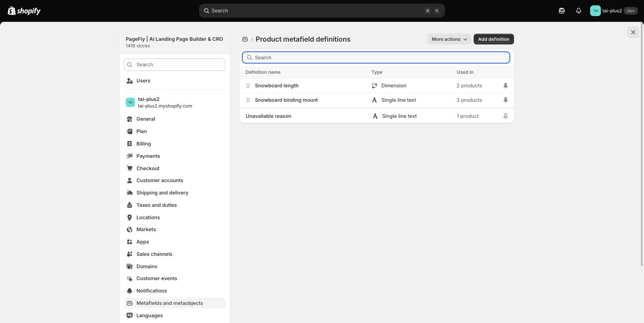Close the settings panel with X
Viewport: 644px width, 323px height.
[633, 32]
